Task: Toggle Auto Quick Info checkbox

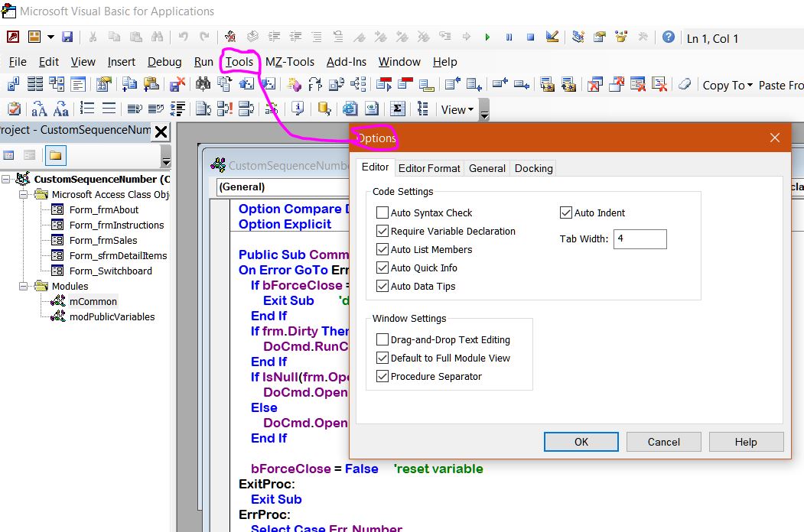Action: click(382, 268)
